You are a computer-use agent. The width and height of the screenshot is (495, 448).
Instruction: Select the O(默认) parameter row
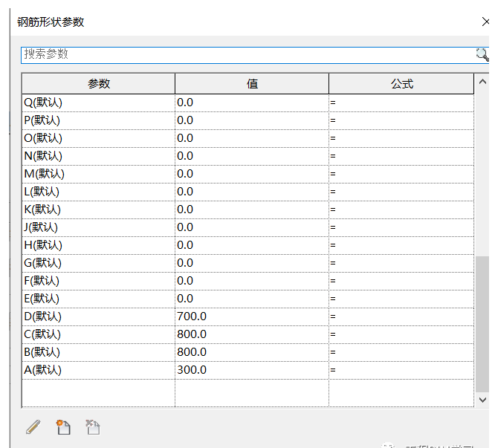pyautogui.click(x=247, y=138)
